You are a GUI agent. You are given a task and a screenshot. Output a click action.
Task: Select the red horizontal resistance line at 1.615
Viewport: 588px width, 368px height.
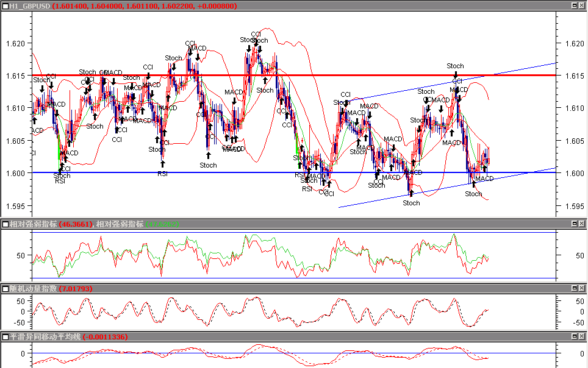point(294,76)
